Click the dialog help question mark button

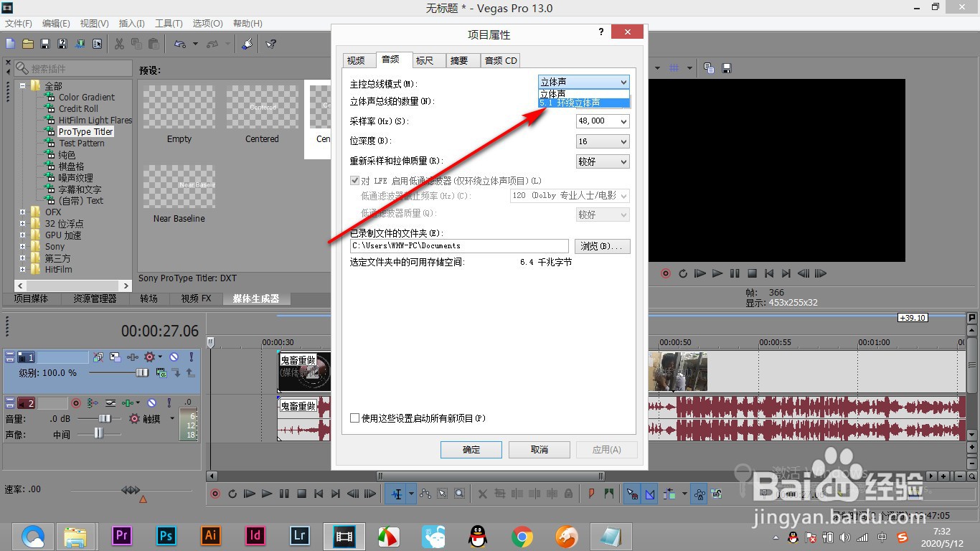click(601, 32)
